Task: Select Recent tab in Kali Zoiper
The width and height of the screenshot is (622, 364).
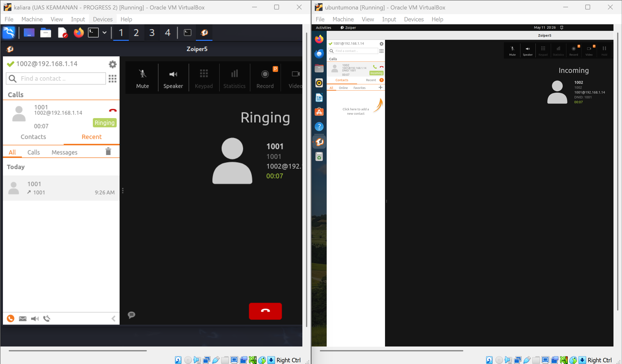Action: pos(92,137)
